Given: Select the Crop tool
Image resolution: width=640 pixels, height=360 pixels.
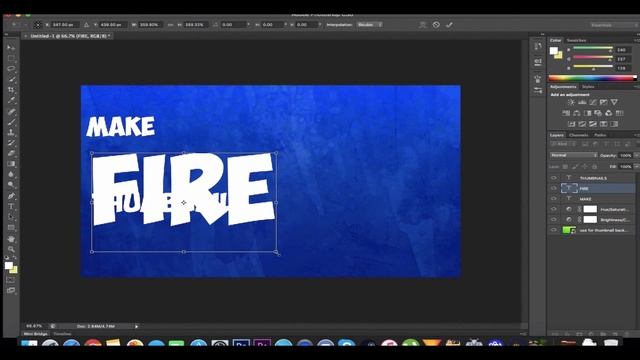Looking at the screenshot, I should pos(11,89).
